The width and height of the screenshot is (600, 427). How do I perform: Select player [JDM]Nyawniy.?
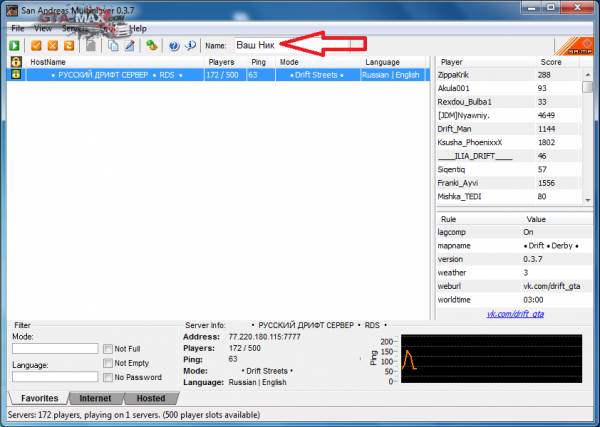point(509,115)
